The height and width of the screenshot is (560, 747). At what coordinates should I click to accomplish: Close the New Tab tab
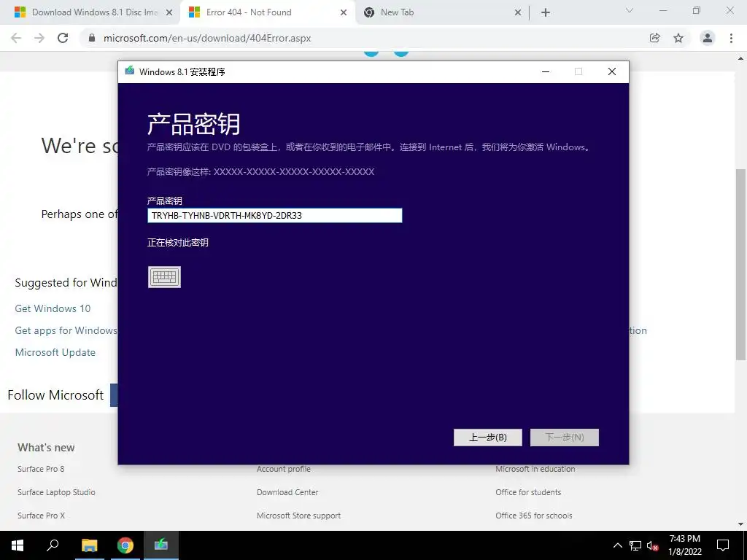518,13
